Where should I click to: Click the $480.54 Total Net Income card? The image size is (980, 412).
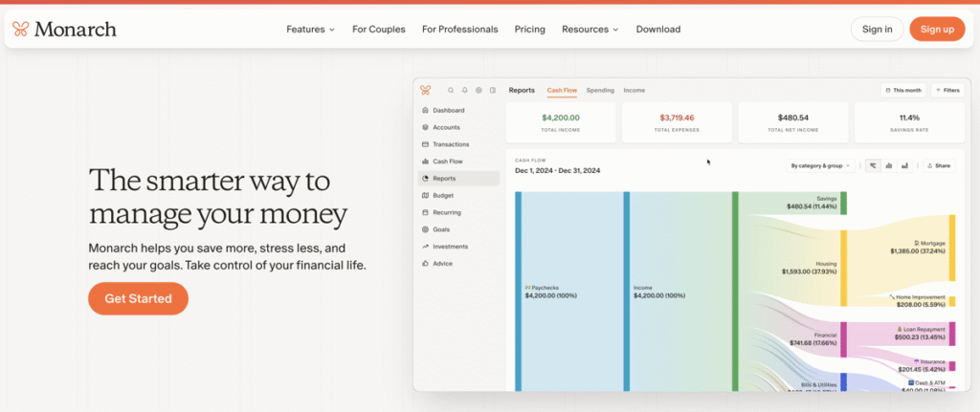tap(793, 122)
